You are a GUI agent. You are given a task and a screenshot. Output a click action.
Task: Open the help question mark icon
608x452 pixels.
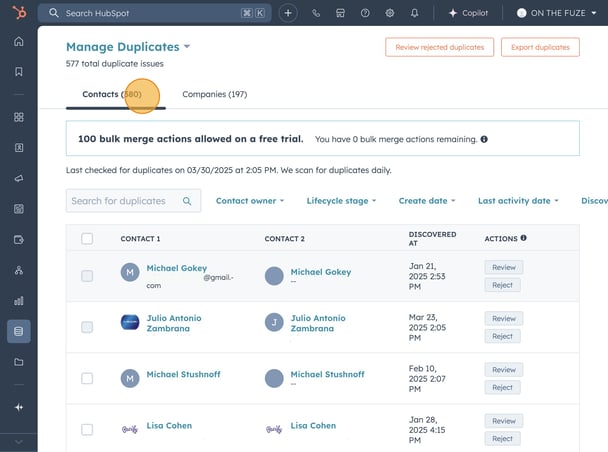tap(365, 13)
